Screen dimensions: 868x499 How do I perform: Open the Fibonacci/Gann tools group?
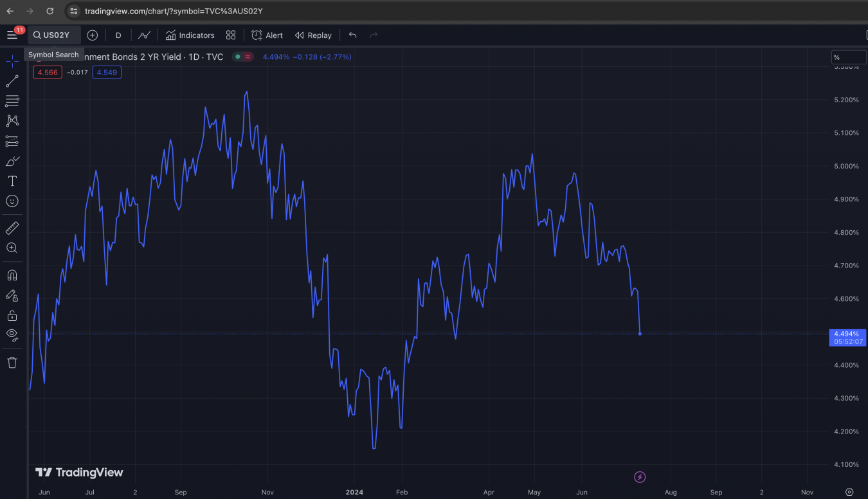click(x=12, y=101)
